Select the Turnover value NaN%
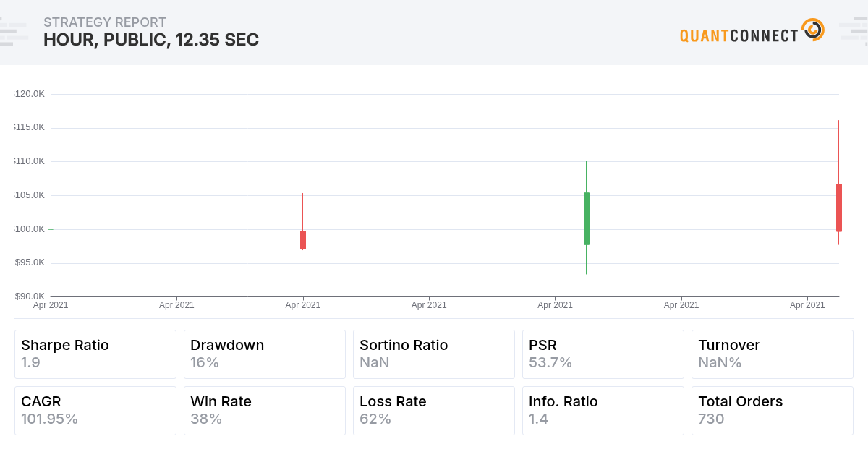This screenshot has width=868, height=457. [720, 362]
